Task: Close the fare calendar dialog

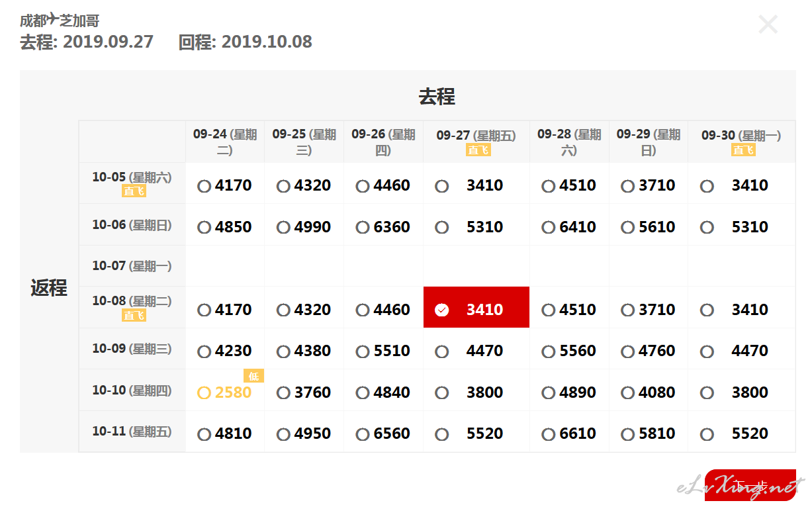Action: click(768, 25)
